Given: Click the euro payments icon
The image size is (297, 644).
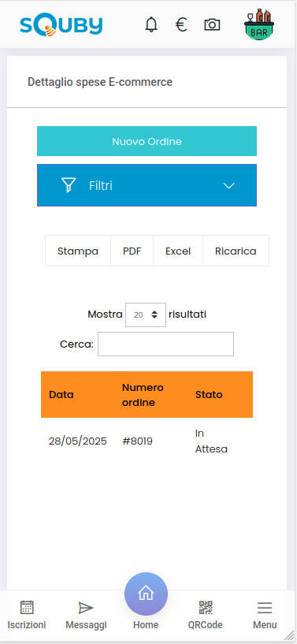Looking at the screenshot, I should click(x=181, y=25).
